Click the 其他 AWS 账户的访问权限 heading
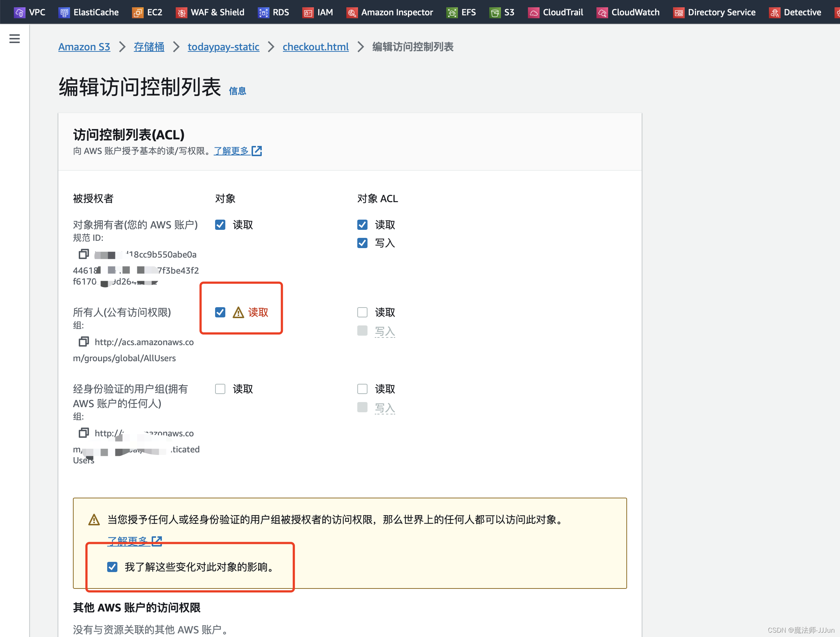Screen dimensions: 840x637 pos(137,607)
